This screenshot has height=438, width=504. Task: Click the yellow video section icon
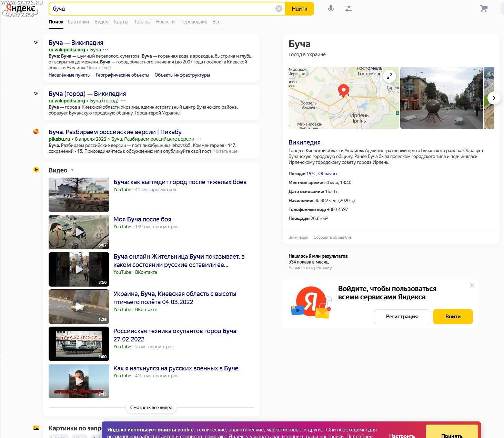(x=36, y=170)
